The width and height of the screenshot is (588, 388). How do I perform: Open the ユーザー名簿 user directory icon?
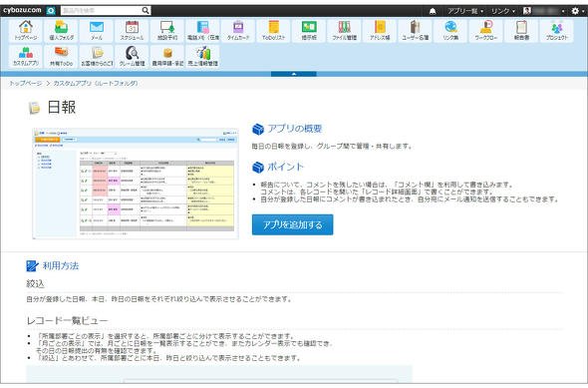click(416, 30)
